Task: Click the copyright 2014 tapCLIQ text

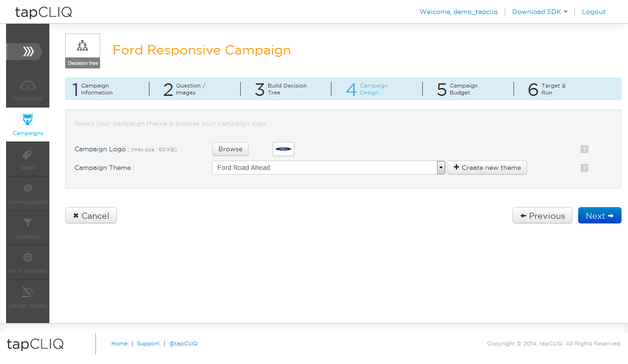Action: 554,344
